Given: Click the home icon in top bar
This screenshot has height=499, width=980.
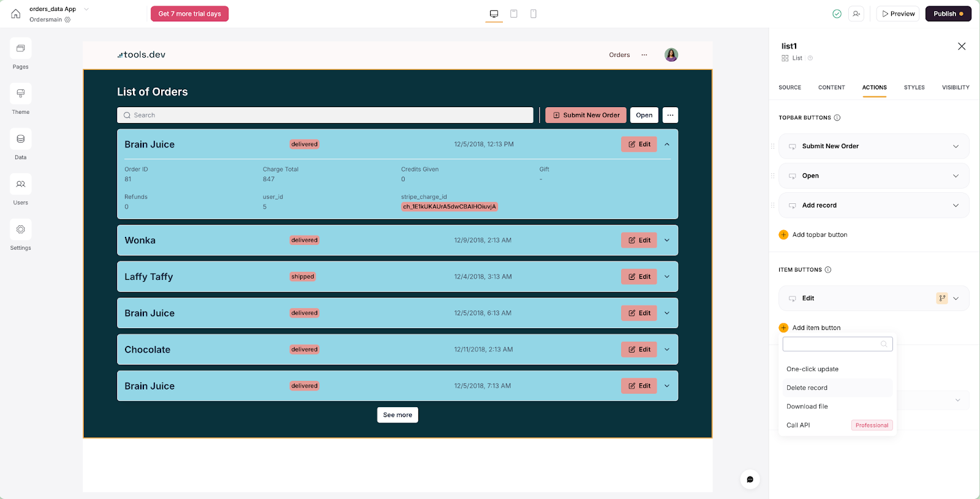Looking at the screenshot, I should (16, 13).
